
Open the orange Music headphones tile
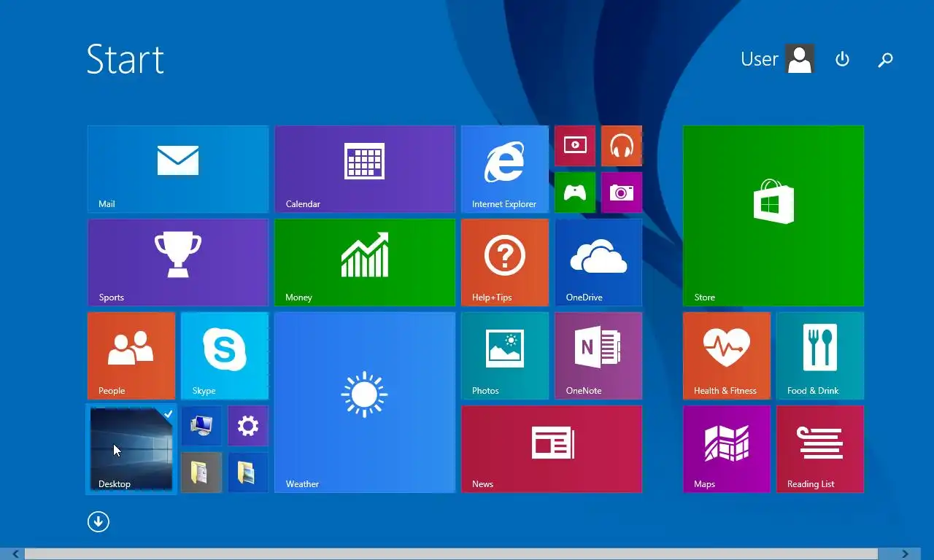tap(622, 146)
